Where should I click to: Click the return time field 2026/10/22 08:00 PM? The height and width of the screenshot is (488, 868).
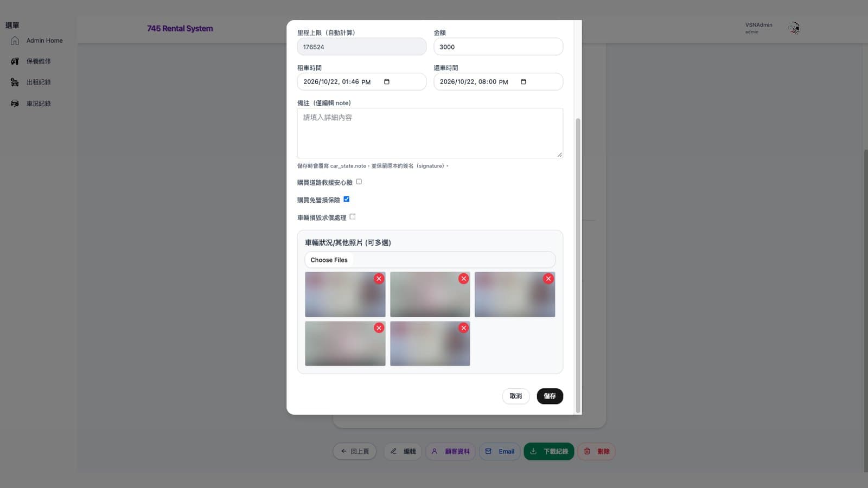tap(498, 82)
